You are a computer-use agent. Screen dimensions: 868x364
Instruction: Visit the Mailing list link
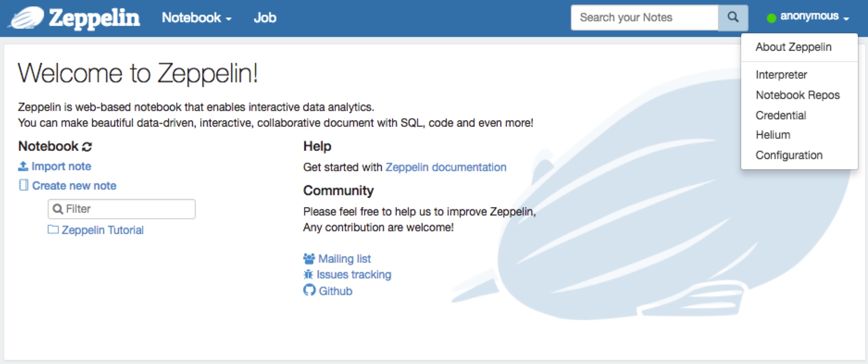pyautogui.click(x=344, y=259)
